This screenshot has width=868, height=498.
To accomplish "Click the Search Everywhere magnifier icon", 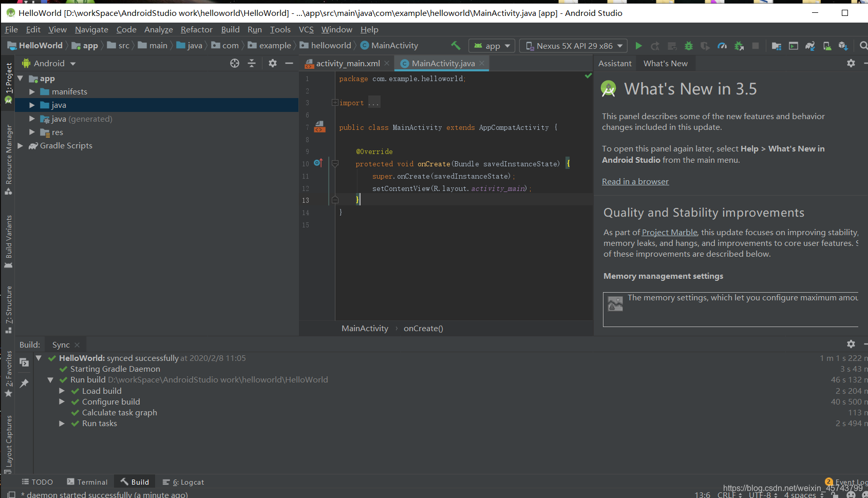I will coord(863,46).
